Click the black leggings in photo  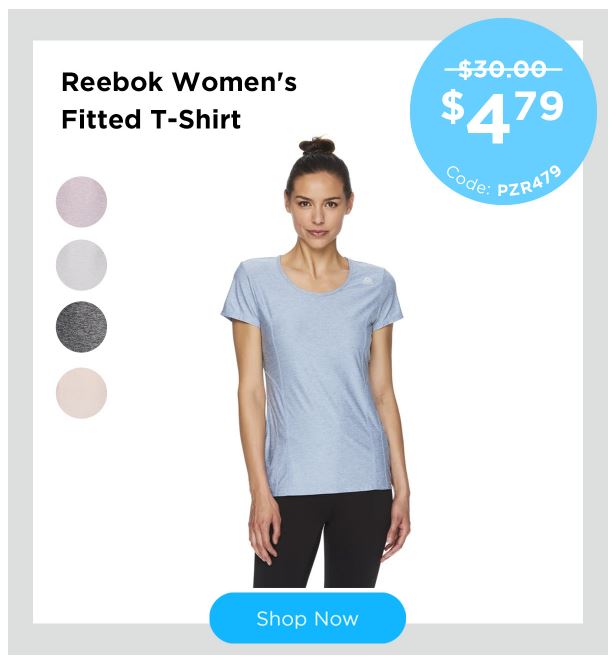point(323,540)
